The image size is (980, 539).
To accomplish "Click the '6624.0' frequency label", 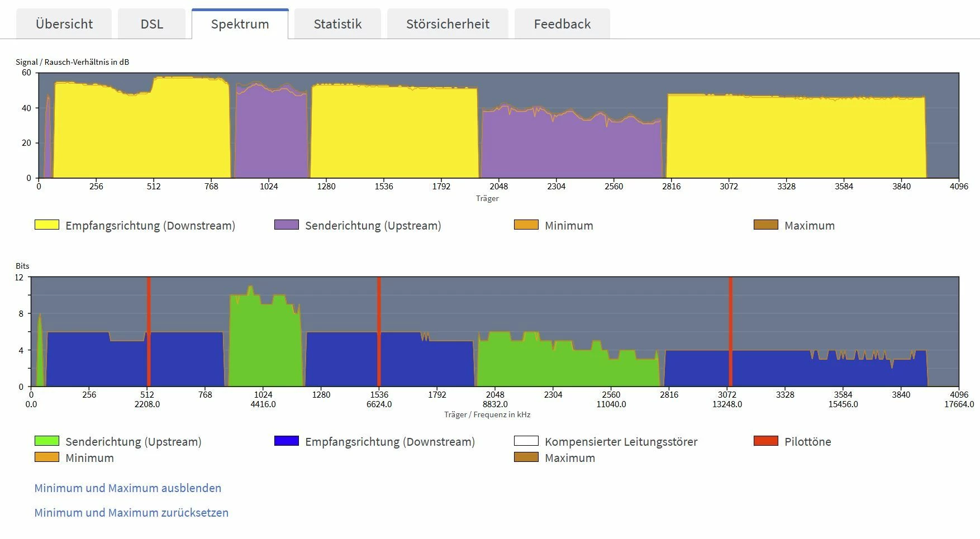I will pyautogui.click(x=379, y=404).
